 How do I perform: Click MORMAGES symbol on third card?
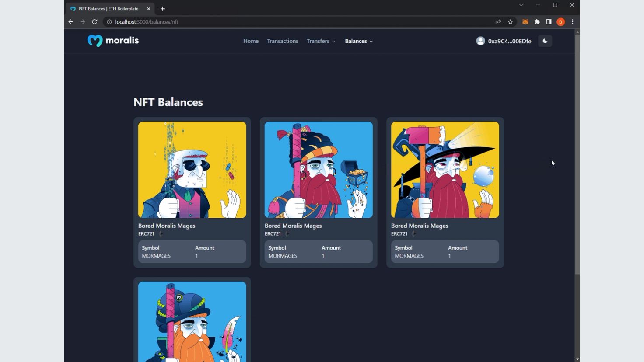(409, 256)
